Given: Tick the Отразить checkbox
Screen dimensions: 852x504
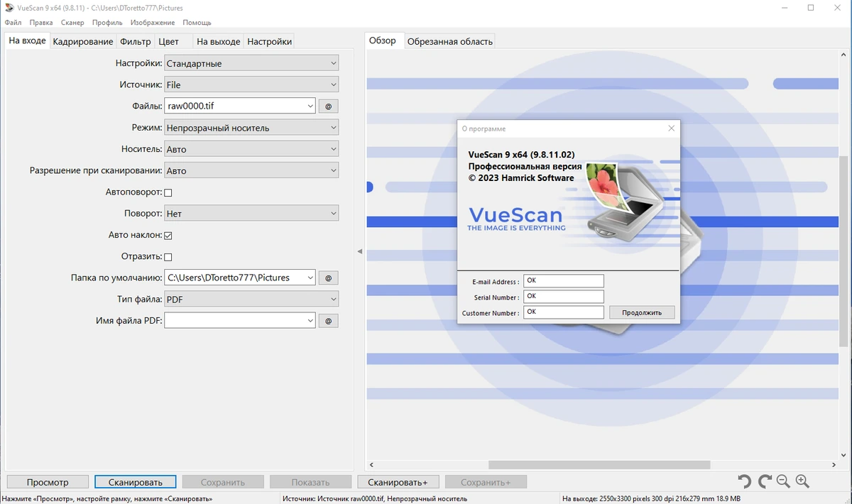Looking at the screenshot, I should click(168, 256).
